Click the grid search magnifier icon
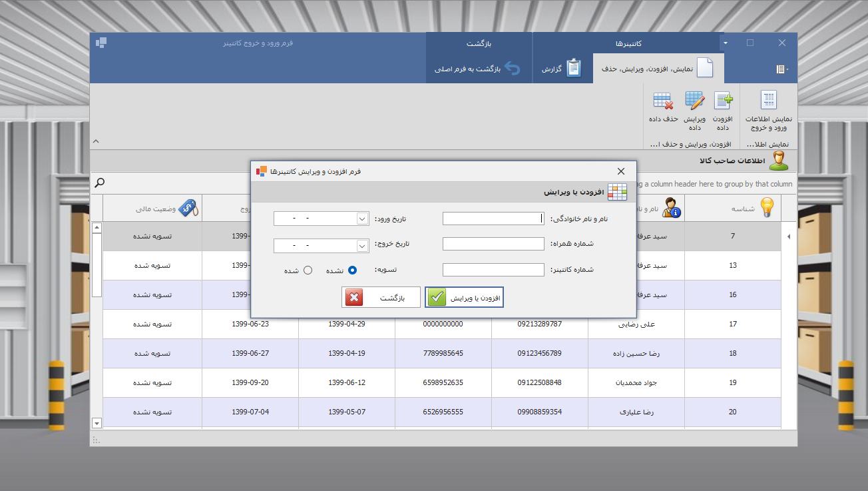The height and width of the screenshot is (491, 868). [x=100, y=183]
